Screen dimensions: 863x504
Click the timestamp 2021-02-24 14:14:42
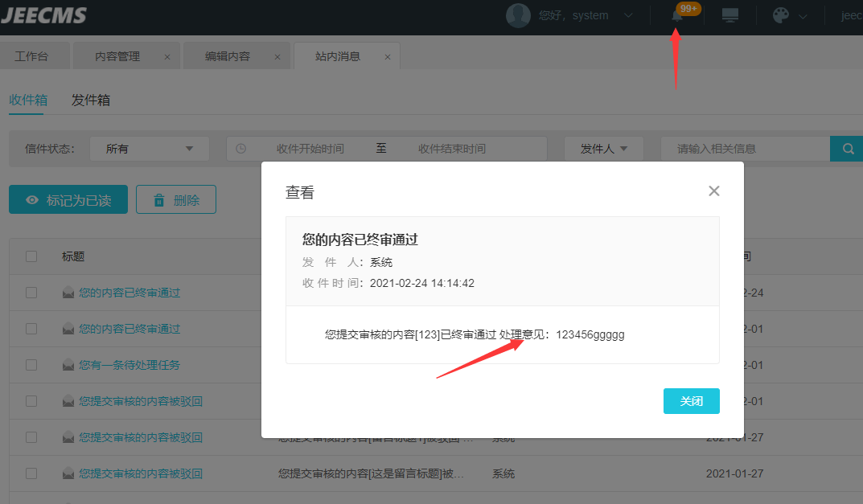[x=422, y=283]
